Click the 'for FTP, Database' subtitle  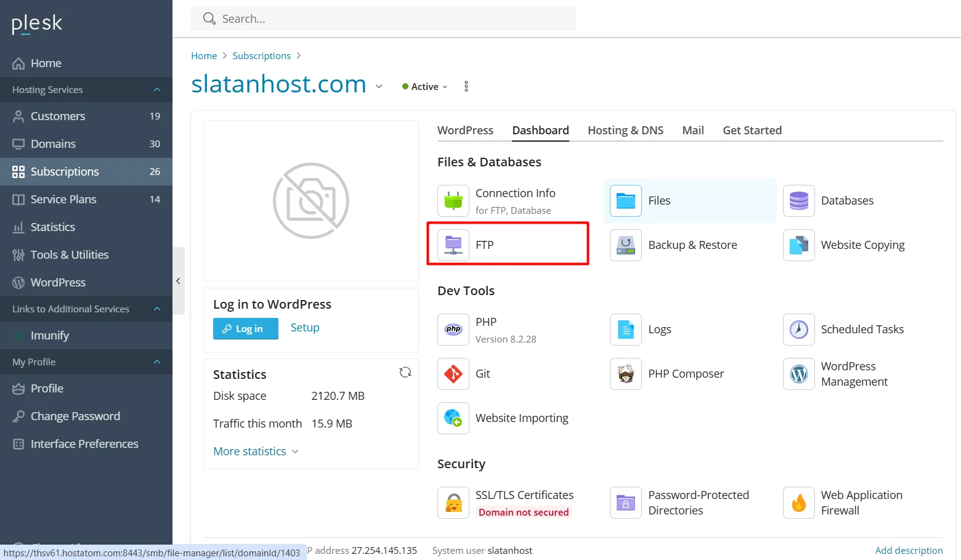tap(513, 211)
